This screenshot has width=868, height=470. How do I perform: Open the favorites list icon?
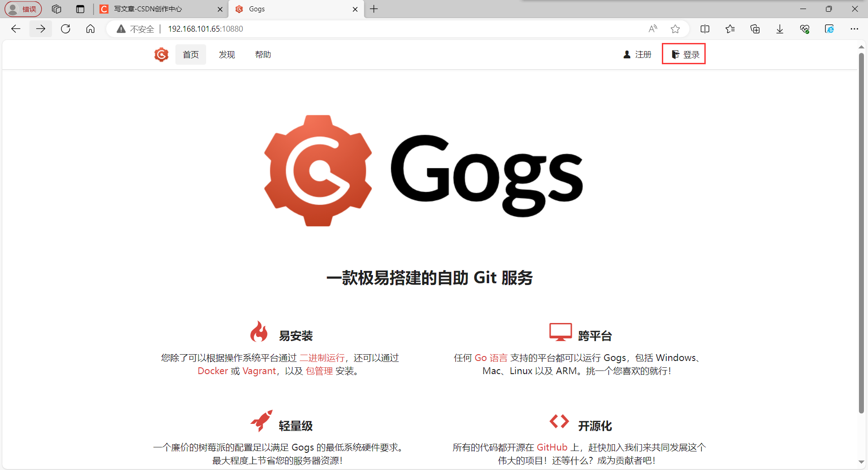click(x=730, y=29)
